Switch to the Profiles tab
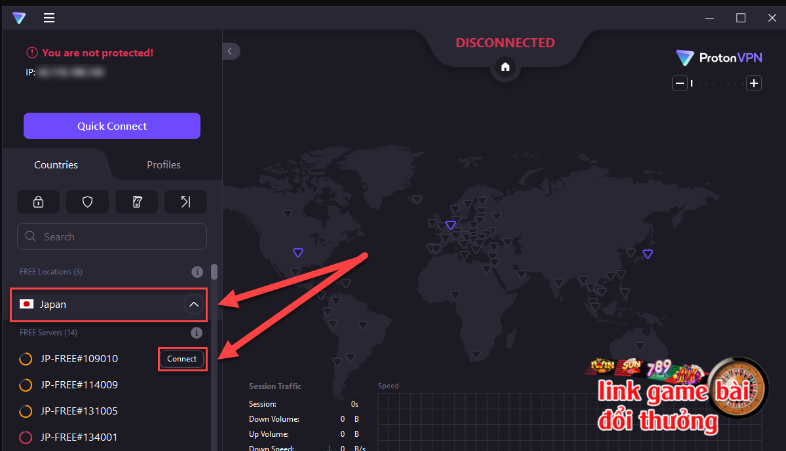Screen dimensions: 786x451 point(163,165)
